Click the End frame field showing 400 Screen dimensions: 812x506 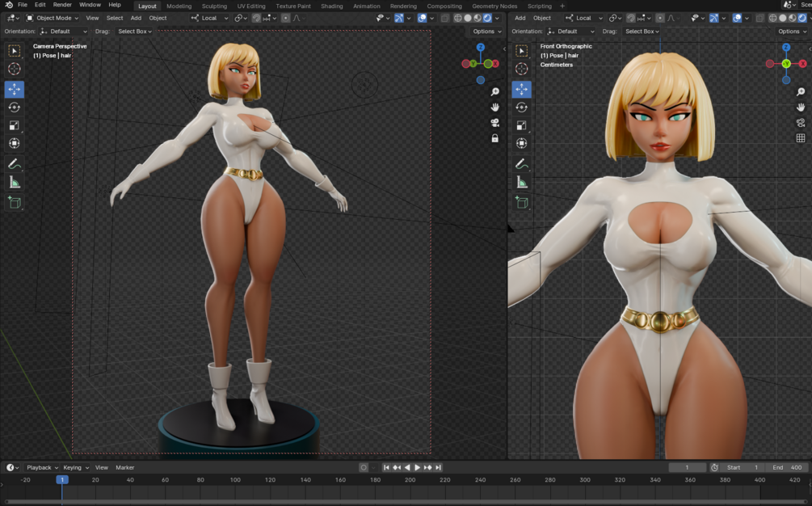coord(787,467)
